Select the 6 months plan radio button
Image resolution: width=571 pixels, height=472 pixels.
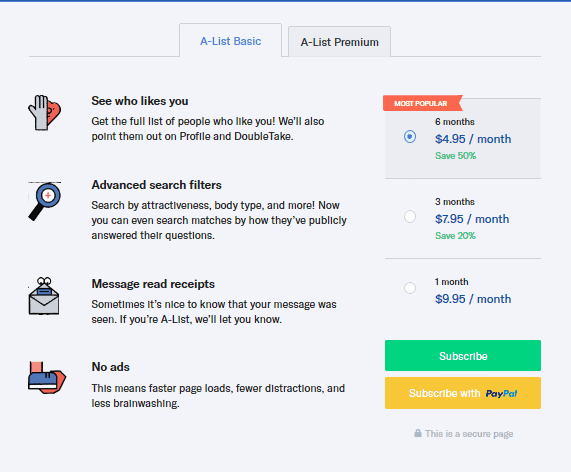click(410, 137)
